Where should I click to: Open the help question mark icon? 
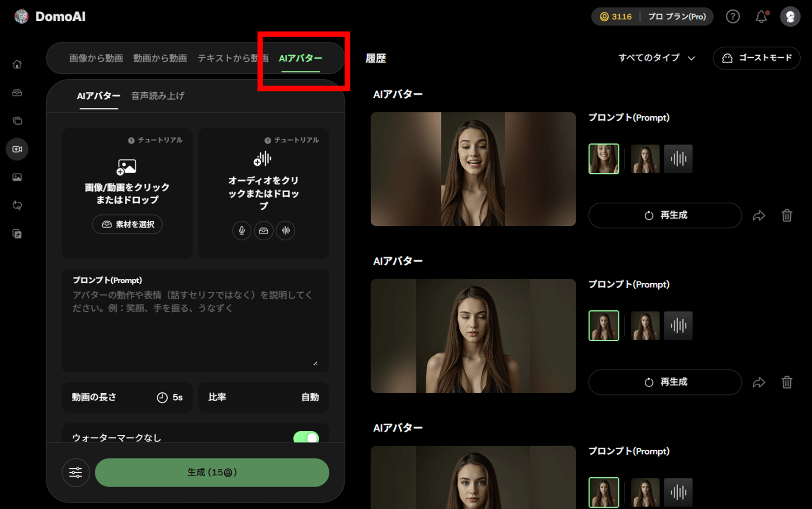[x=732, y=17]
